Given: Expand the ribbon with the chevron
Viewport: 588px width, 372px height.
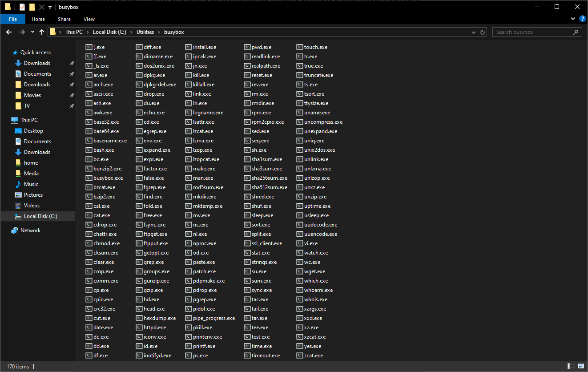Looking at the screenshot, I should coord(573,19).
